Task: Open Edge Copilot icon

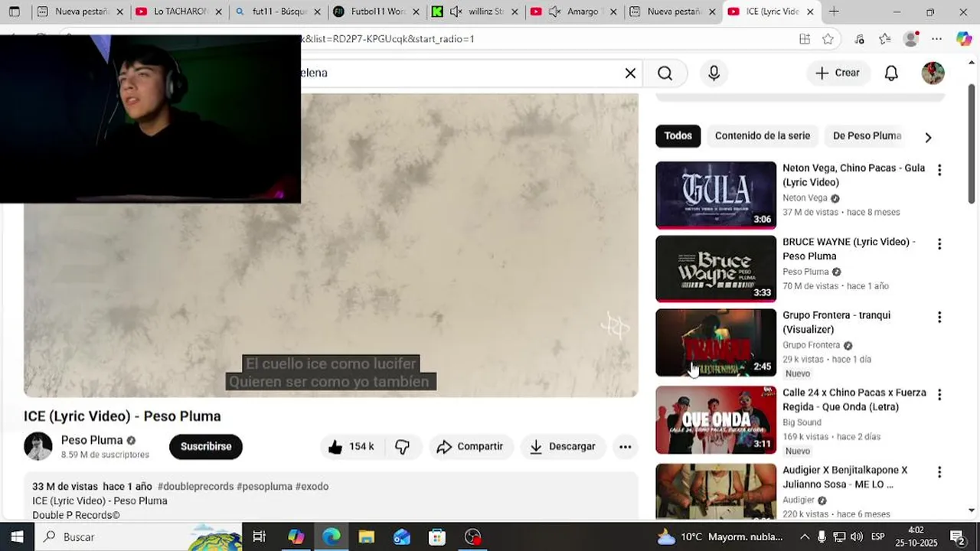Action: click(x=964, y=39)
